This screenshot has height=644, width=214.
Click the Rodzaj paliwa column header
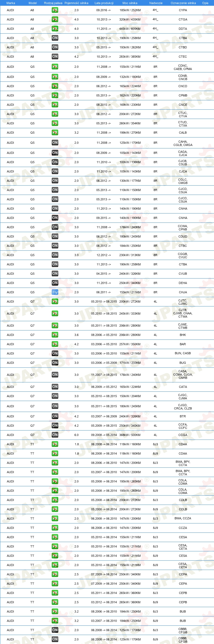(x=53, y=3)
